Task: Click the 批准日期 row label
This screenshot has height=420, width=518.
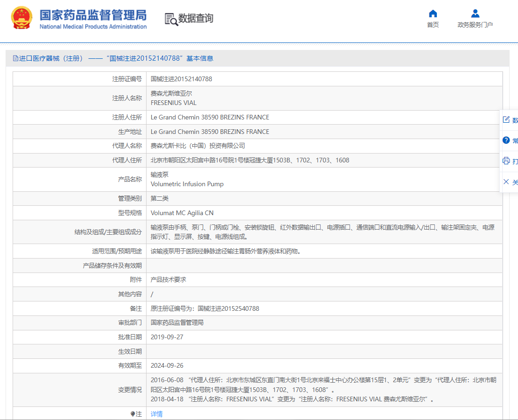Action: [x=130, y=337]
